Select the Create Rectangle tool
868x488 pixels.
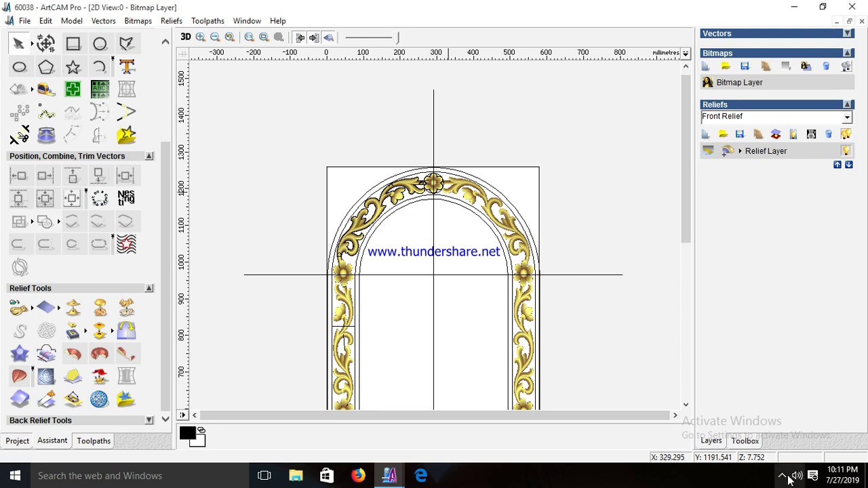73,44
